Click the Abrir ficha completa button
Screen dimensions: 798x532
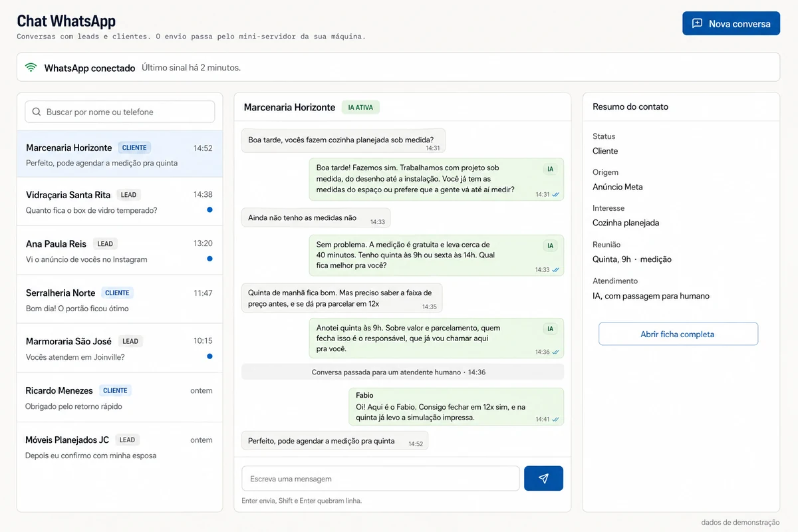point(678,334)
